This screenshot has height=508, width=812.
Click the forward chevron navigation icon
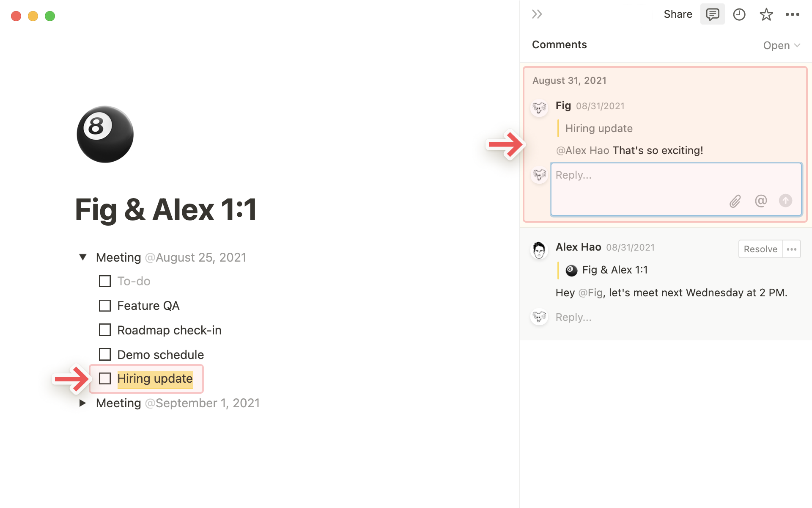(x=537, y=14)
